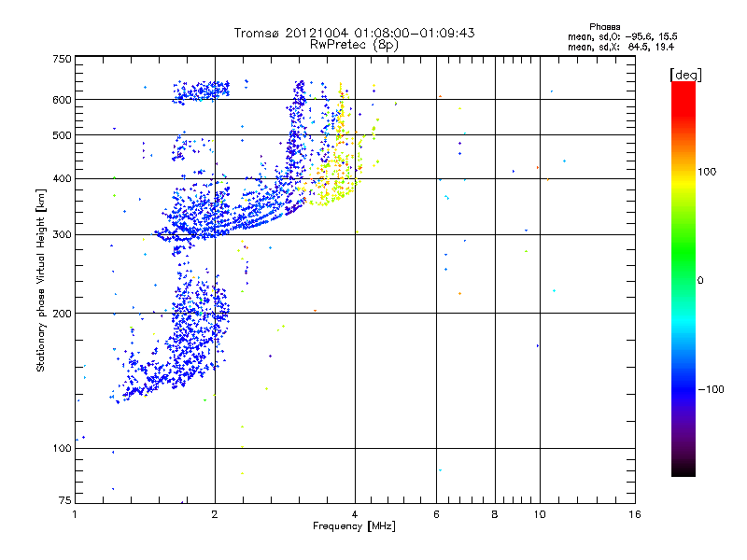747x560 pixels.
Task: Click the y-axis tick label "750"
Action: (62, 59)
